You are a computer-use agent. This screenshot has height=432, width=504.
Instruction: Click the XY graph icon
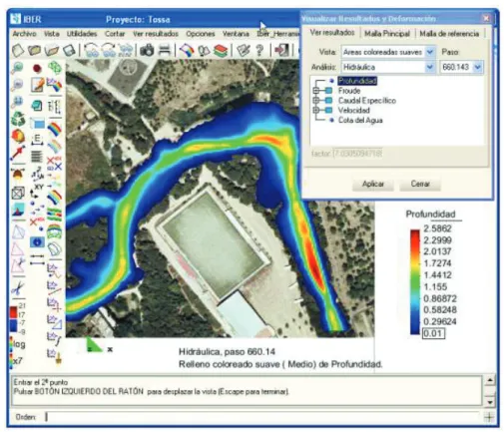[37, 191]
